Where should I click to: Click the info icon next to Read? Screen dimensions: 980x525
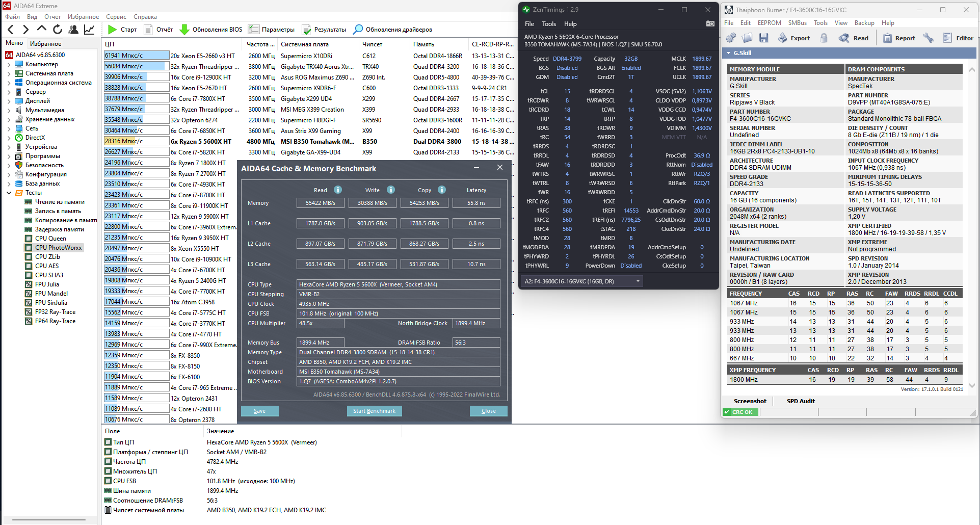[338, 190]
